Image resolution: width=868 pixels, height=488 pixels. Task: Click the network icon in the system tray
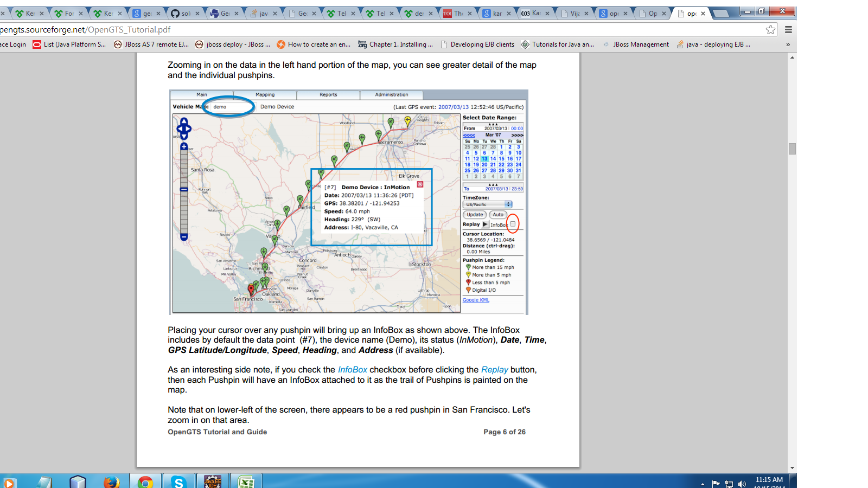729,484
